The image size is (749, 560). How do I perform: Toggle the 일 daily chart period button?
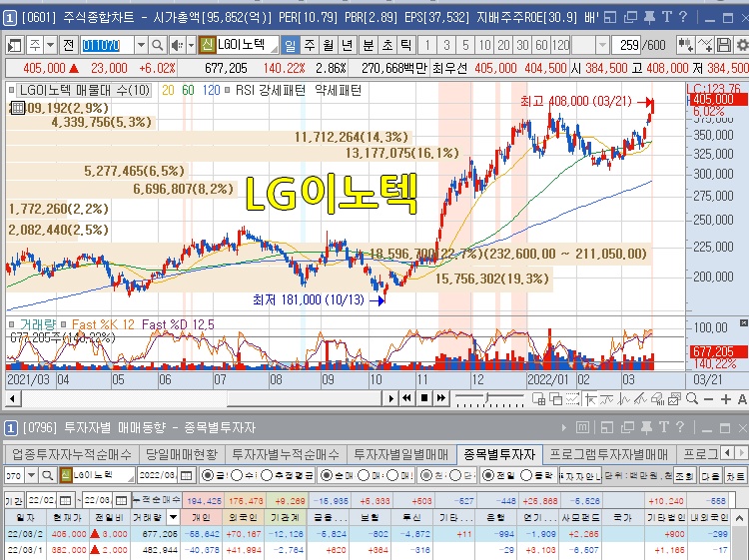pos(290,46)
